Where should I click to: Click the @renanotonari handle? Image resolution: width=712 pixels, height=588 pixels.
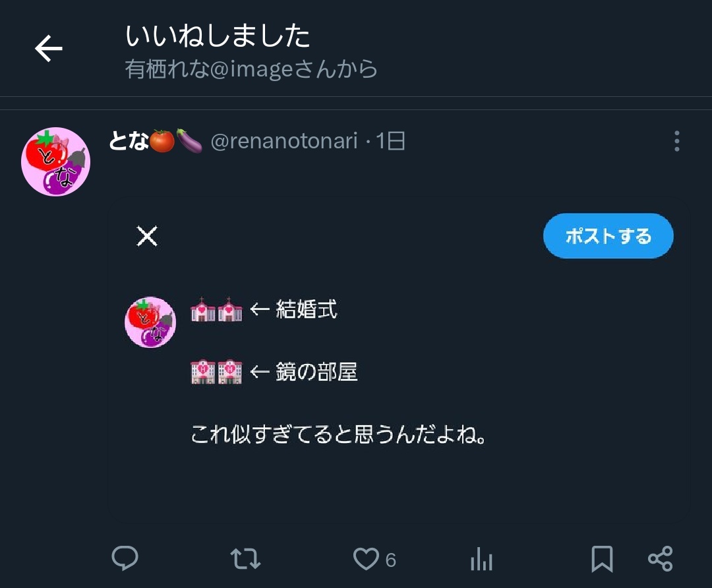point(284,141)
